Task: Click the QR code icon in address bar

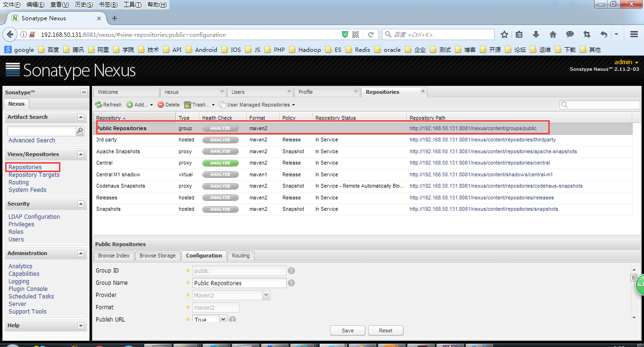Action: coord(355,34)
